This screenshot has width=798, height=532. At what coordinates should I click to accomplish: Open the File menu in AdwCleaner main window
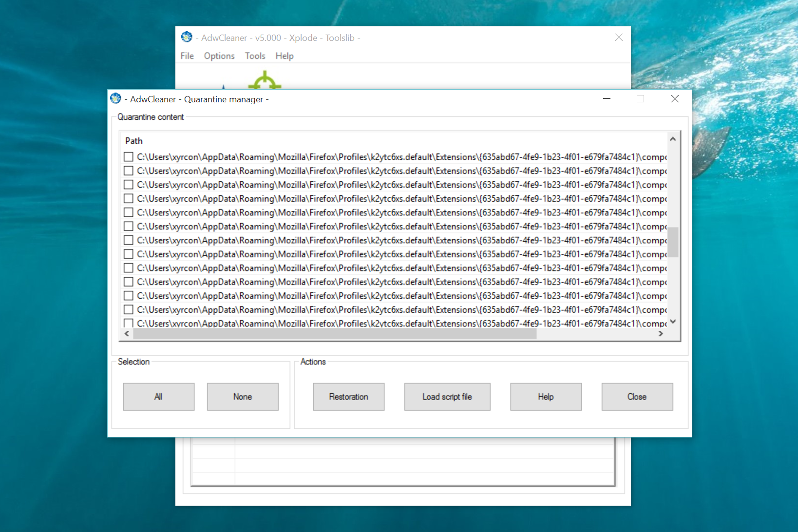pyautogui.click(x=187, y=56)
